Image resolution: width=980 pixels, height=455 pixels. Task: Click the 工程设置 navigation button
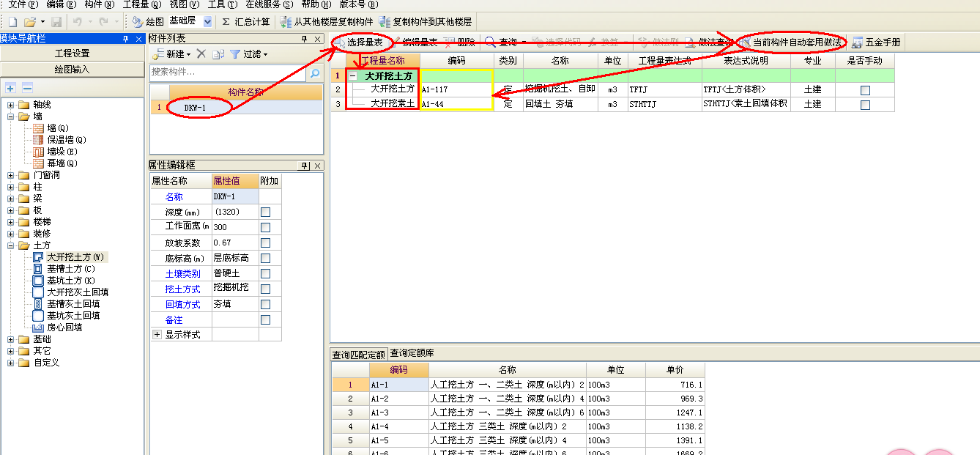coord(73,53)
